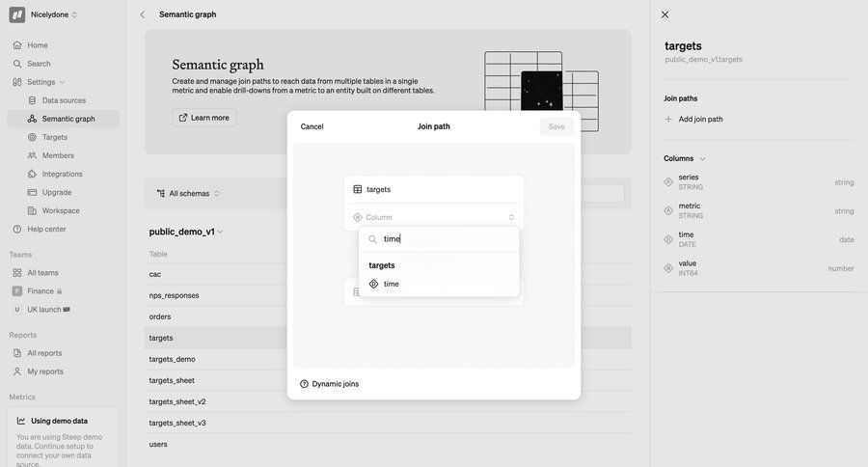Expand the public_demo_v1 schema chevron
Screen dimensions: 868x467
tap(220, 232)
